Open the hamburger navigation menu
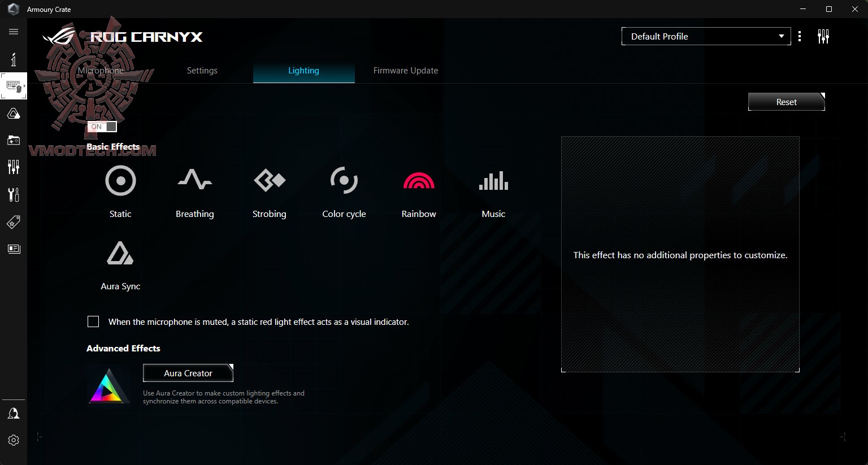This screenshot has height=465, width=868. tap(14, 32)
